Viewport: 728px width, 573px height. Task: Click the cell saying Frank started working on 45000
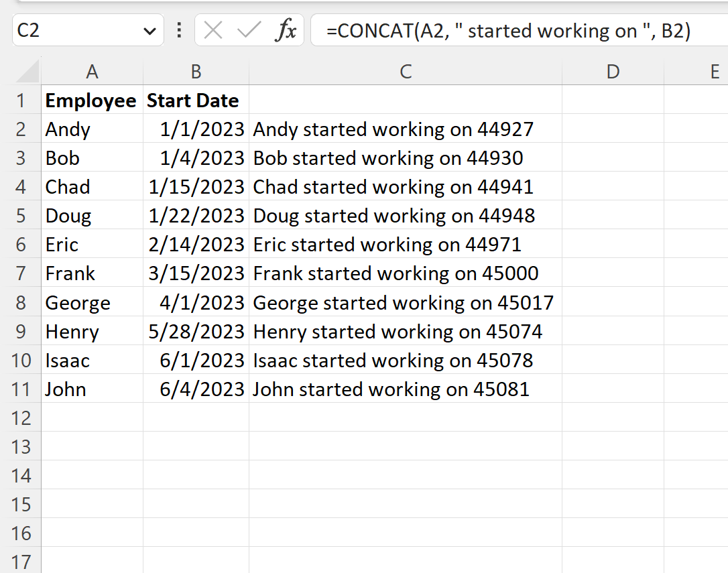click(406, 273)
